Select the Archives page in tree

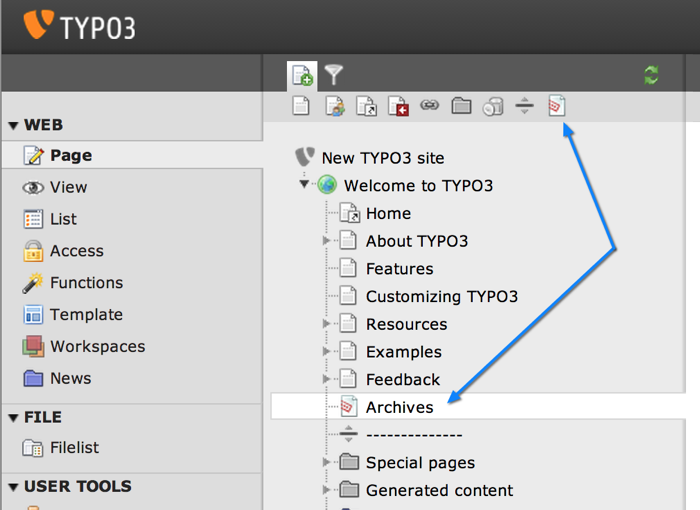point(400,407)
